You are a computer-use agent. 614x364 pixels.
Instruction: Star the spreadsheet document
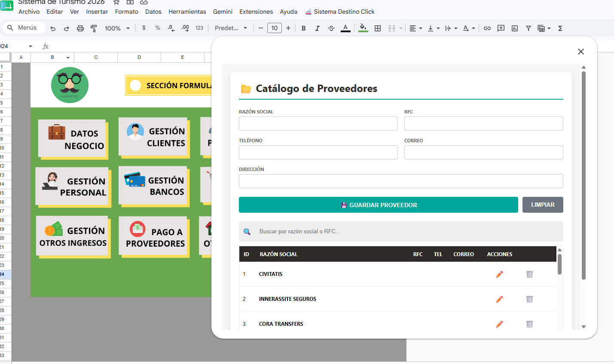116,2
